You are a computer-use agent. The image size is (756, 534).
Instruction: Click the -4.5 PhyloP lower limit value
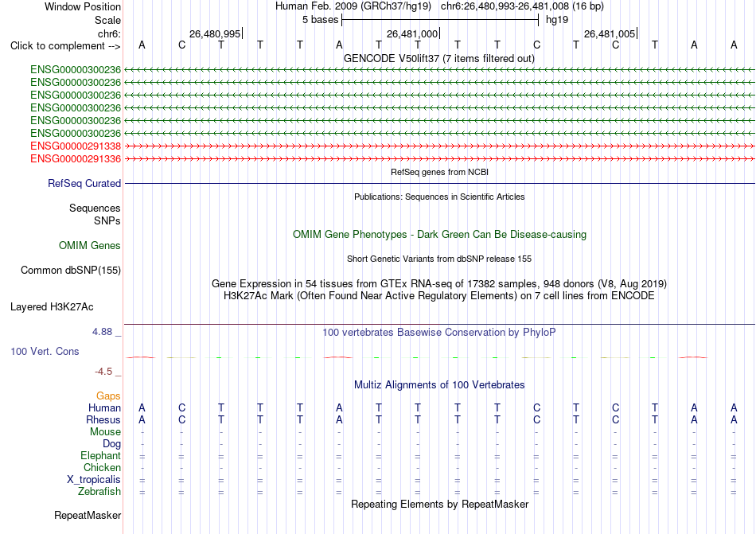(103, 372)
